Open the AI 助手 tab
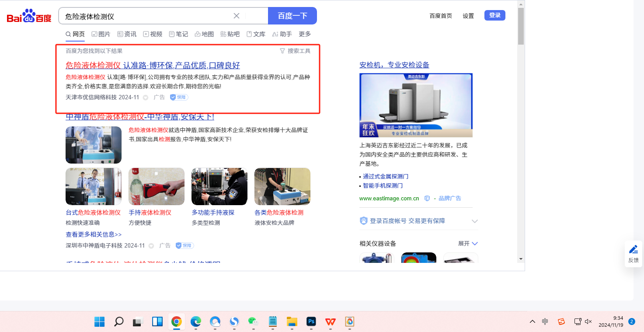Viewport: 644px width, 332px height. 282,34
